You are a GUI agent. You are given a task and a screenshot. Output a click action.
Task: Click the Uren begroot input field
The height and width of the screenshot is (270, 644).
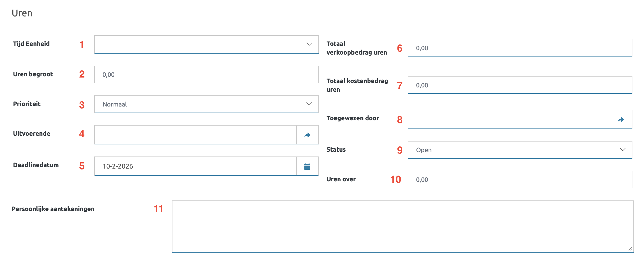click(206, 75)
